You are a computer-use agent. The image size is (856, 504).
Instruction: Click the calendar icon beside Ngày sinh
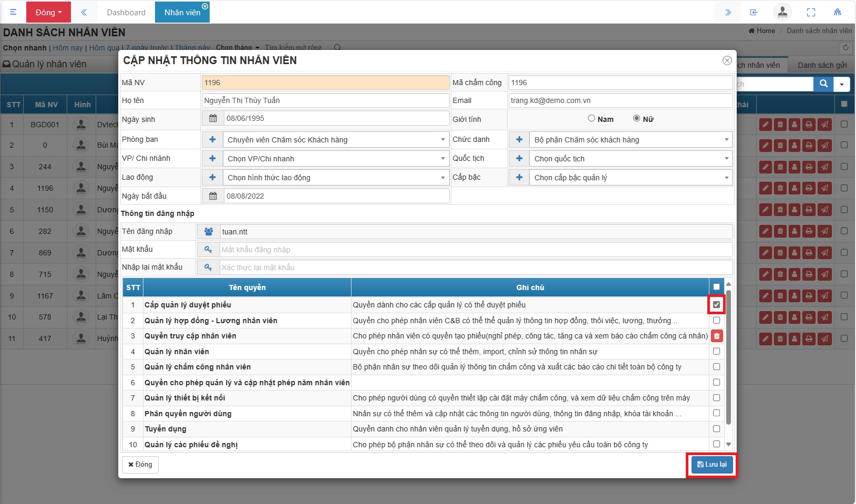(213, 118)
